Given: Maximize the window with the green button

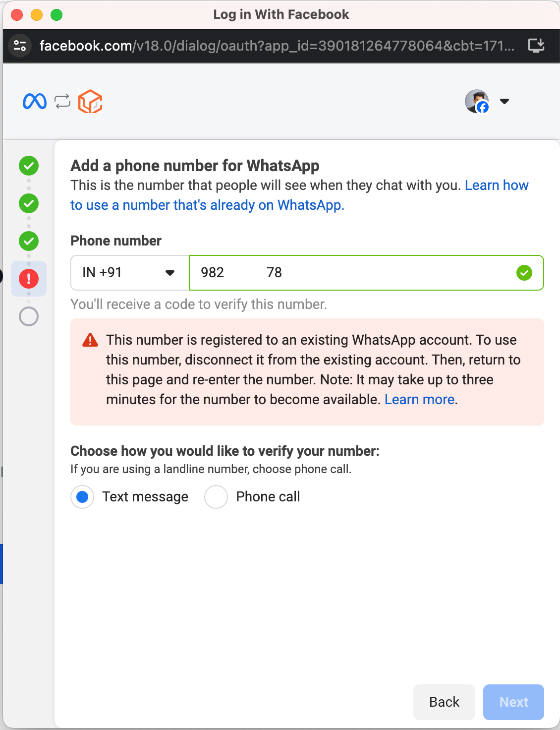Looking at the screenshot, I should (x=56, y=15).
